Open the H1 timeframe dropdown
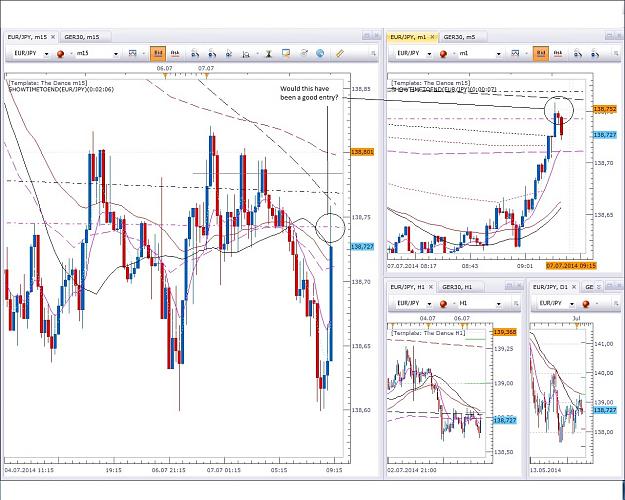Screen dimensions: 625x500 tap(499, 304)
